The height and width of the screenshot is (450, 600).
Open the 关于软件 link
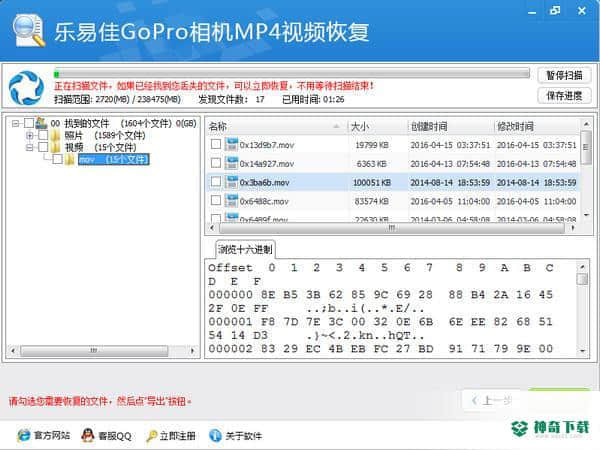pyautogui.click(x=244, y=436)
